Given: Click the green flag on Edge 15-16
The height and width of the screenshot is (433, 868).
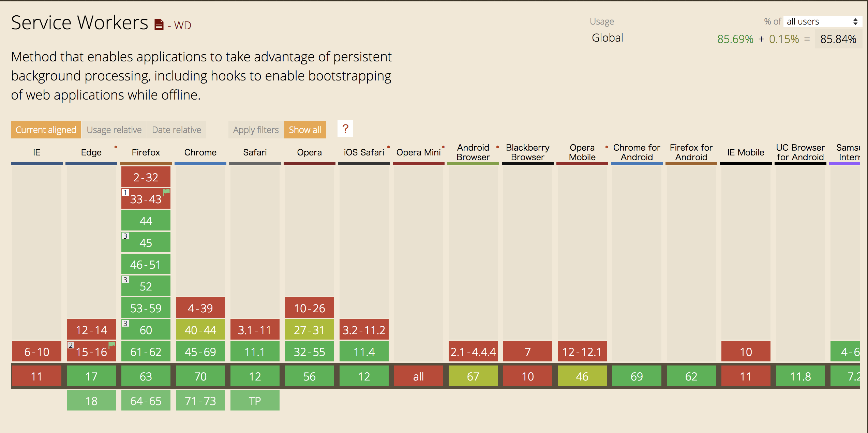Looking at the screenshot, I should pos(111,345).
